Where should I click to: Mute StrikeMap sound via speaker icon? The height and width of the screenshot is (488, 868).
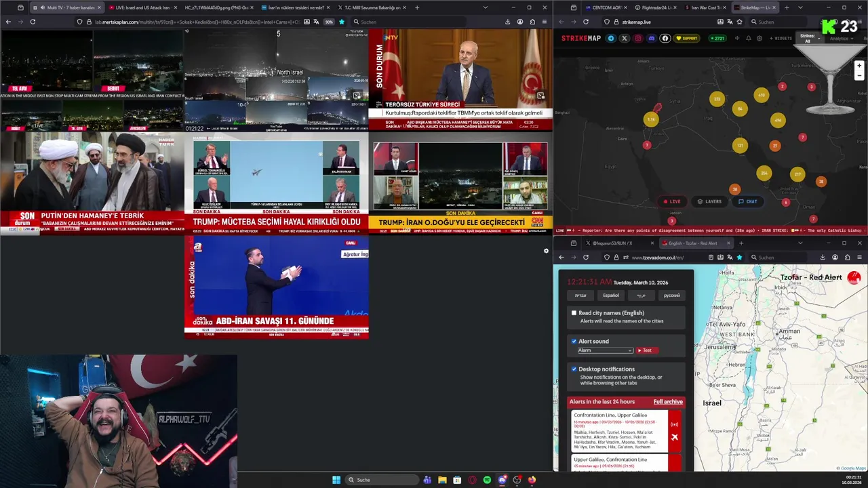(737, 39)
